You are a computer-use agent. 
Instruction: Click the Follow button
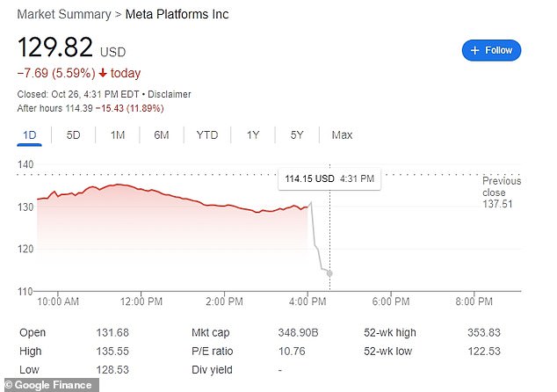tap(491, 50)
